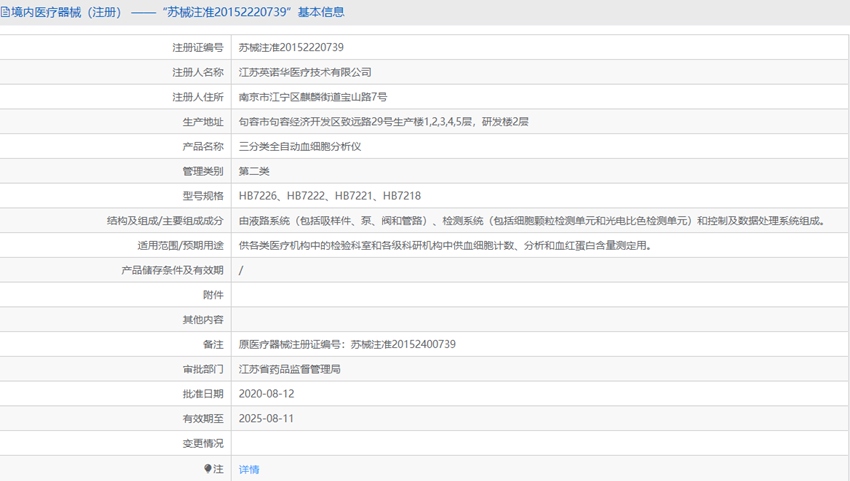The image size is (850, 481).
Task: Click product name 三分类全自动血细胞分析仪
Action: pos(300,146)
